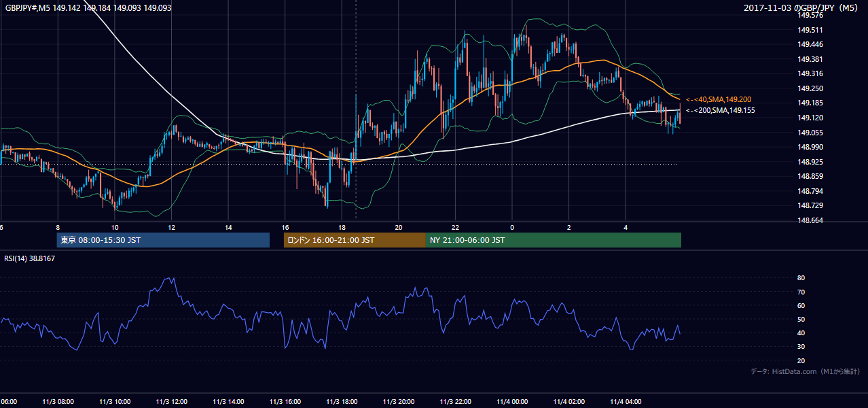
Task: Click the RSI 20 level label
Action: coord(801,361)
